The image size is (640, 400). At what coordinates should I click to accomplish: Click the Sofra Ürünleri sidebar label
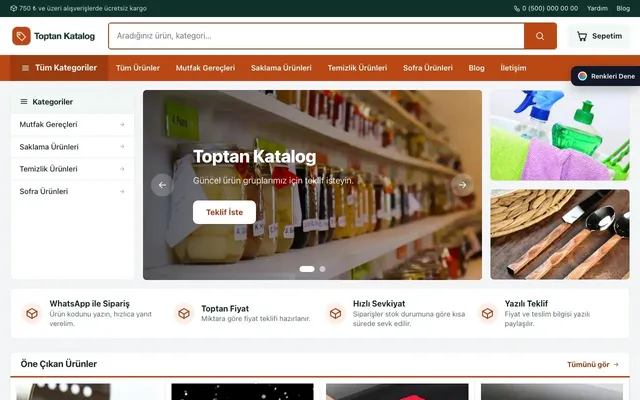pos(44,191)
